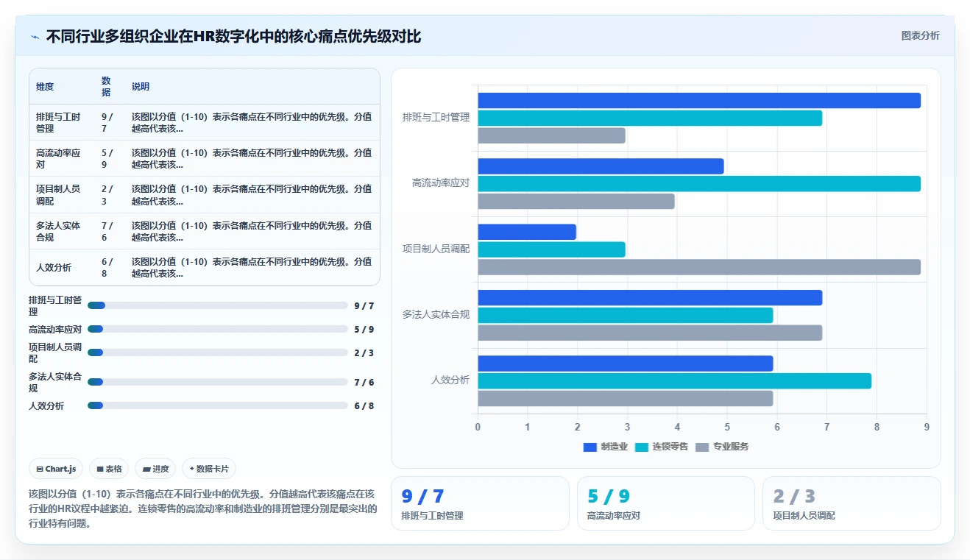
Task: Select the Chart.js tag chip
Action: [56, 469]
